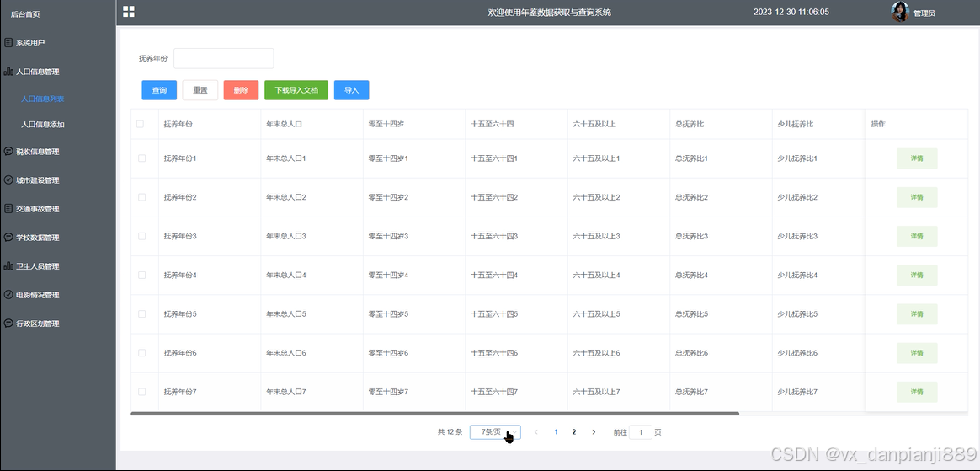This screenshot has width=980, height=471.
Task: Open 后台首页 in the sidebar
Action: (x=25, y=13)
